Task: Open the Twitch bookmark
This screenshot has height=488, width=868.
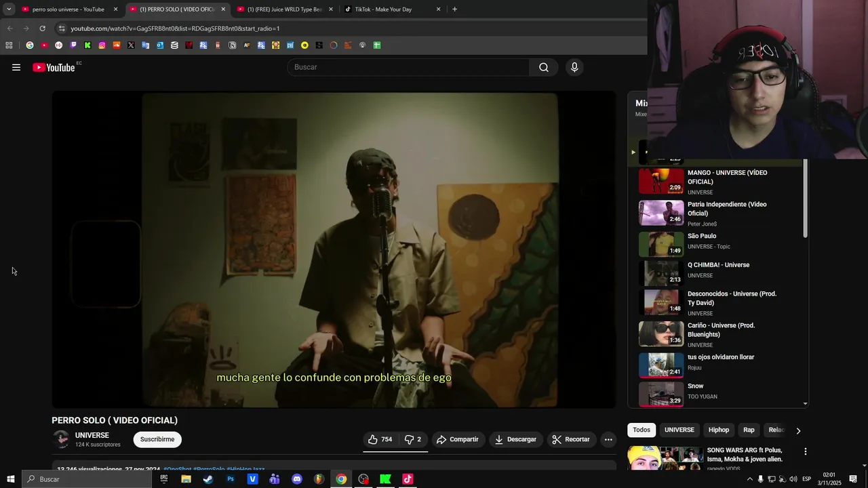Action: click(73, 45)
